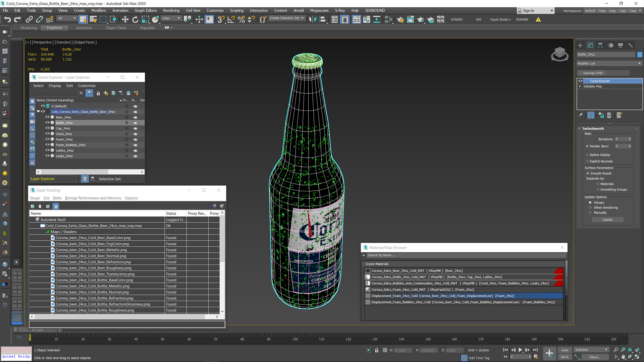The image size is (644, 362).
Task: Activate the Select and Move tool
Action: [125, 19]
